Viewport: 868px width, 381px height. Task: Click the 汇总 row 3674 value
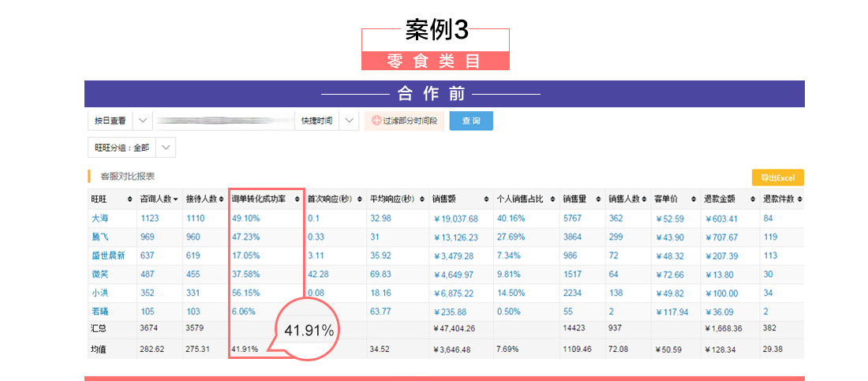point(149,328)
